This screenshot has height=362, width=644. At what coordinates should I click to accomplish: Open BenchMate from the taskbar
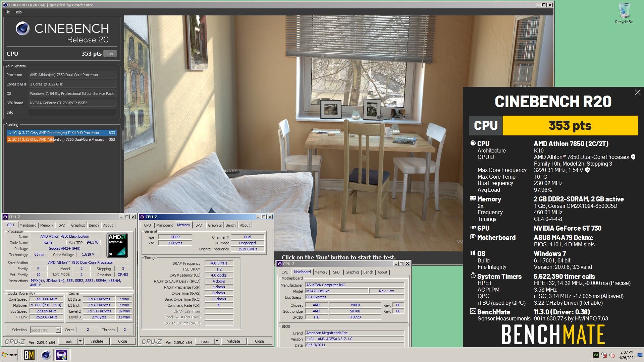tap(29, 355)
